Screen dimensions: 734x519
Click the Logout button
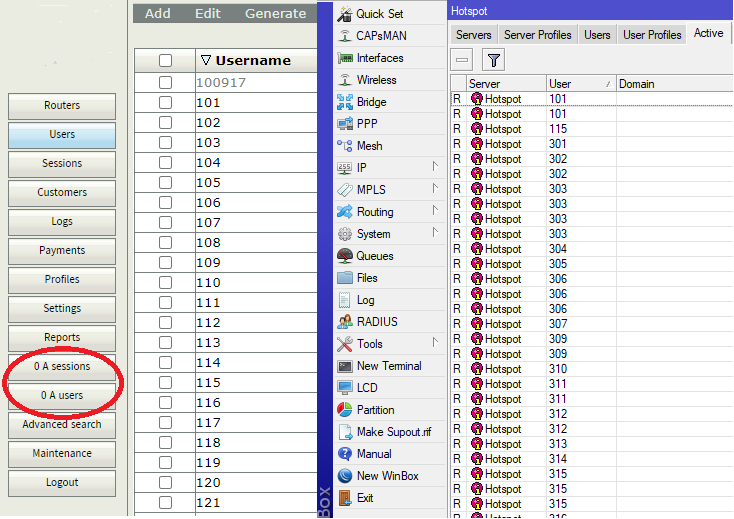62,483
